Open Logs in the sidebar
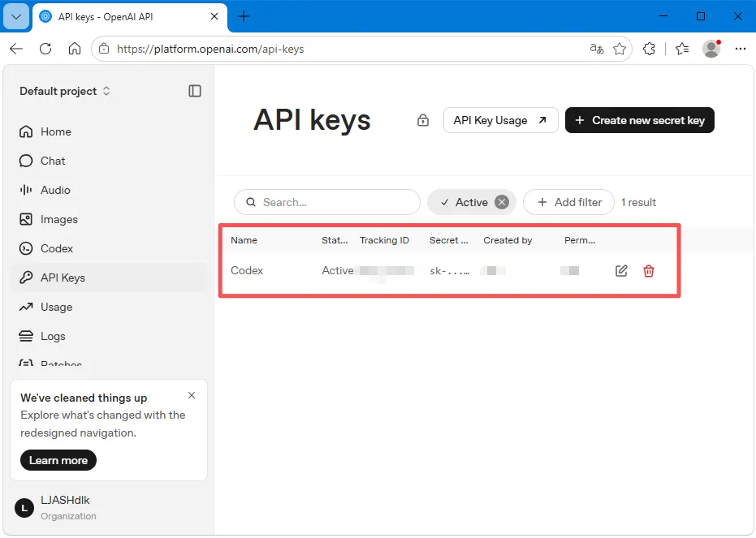The image size is (756, 538). [x=109, y=336]
